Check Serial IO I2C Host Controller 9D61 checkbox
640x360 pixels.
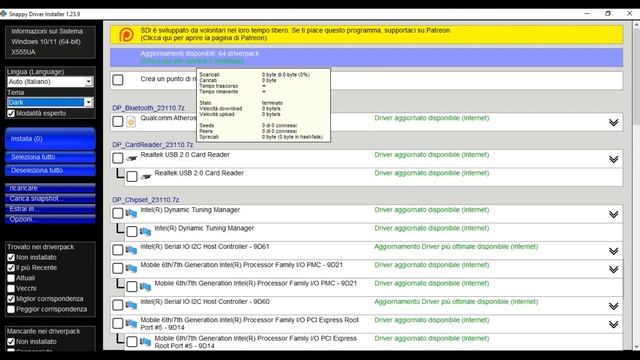click(118, 250)
